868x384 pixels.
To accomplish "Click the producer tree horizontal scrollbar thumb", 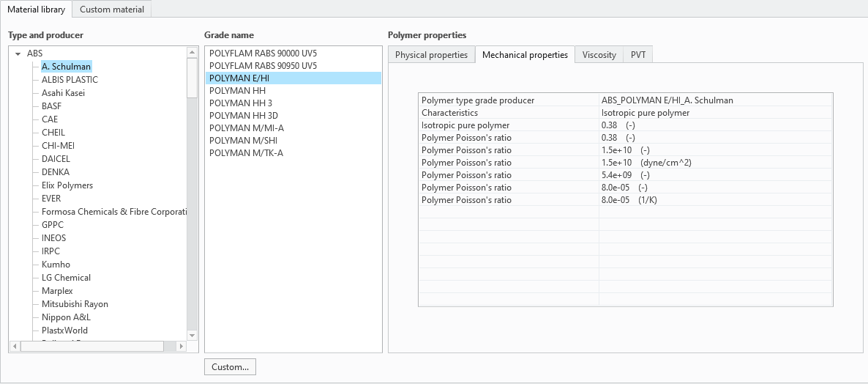I will 92,347.
